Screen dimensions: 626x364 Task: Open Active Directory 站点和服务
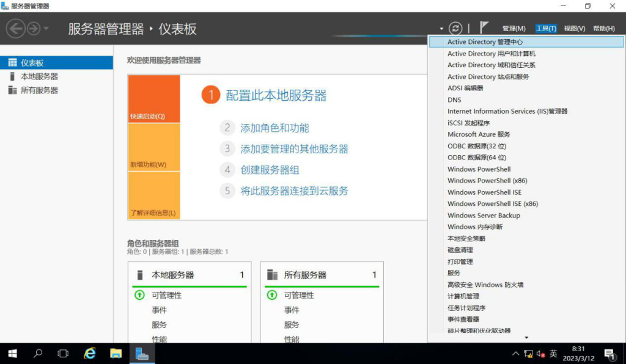(526, 76)
